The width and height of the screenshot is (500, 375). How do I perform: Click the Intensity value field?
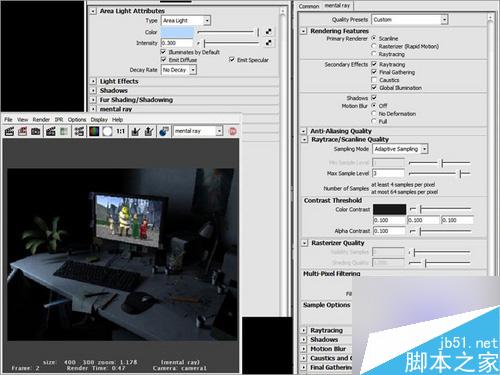pos(177,43)
